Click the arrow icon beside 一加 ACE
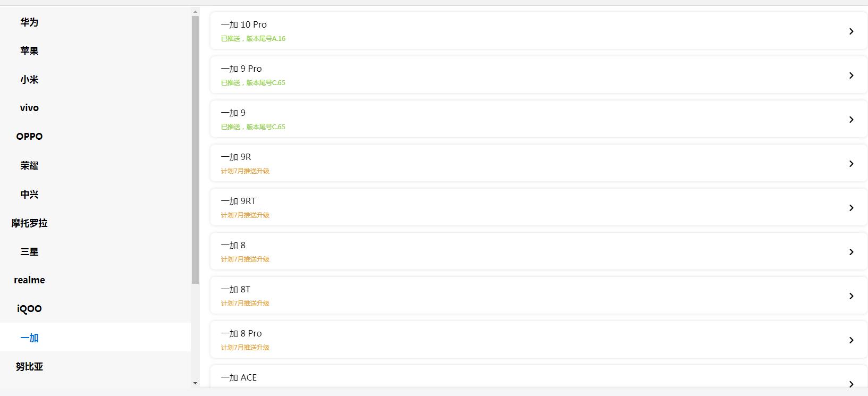The width and height of the screenshot is (868, 396). [x=851, y=383]
